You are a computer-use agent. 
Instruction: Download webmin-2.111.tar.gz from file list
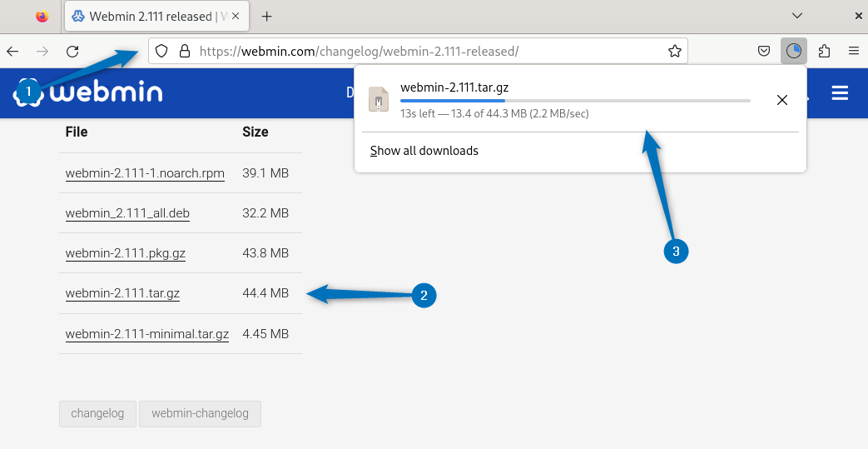click(122, 292)
